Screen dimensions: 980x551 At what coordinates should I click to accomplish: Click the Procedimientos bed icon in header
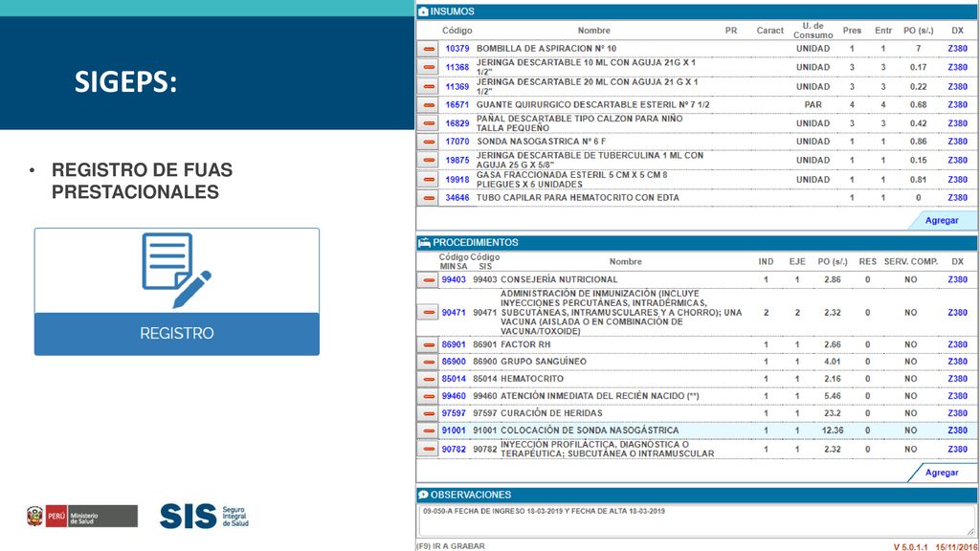[424, 242]
